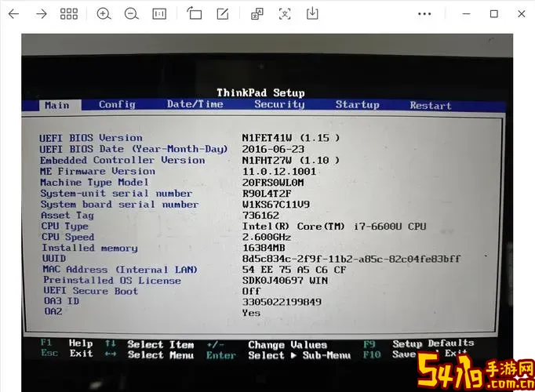Rotate the image with the rotate icon
The height and width of the screenshot is (392, 535).
click(x=194, y=13)
